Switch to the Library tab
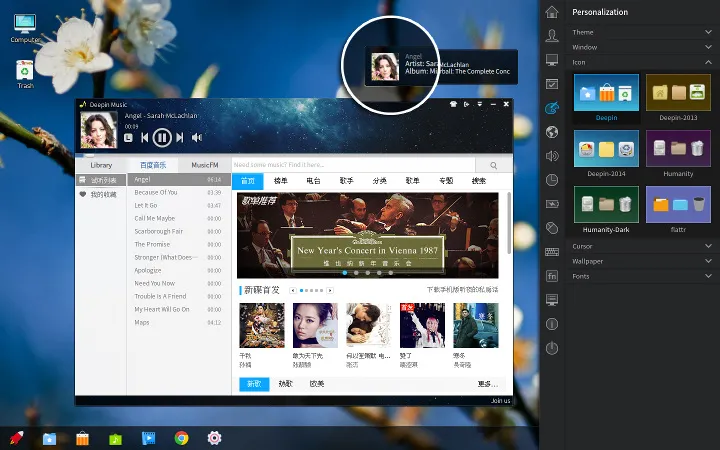Viewport: 720px width, 450px height. coord(101,165)
